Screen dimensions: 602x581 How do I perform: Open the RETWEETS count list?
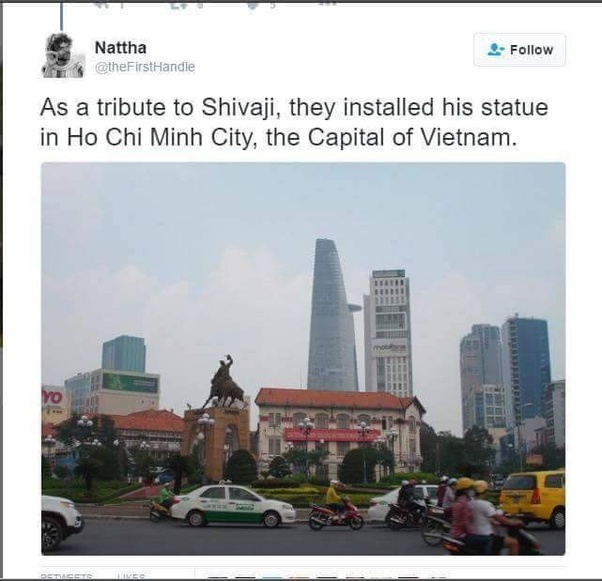(x=66, y=576)
